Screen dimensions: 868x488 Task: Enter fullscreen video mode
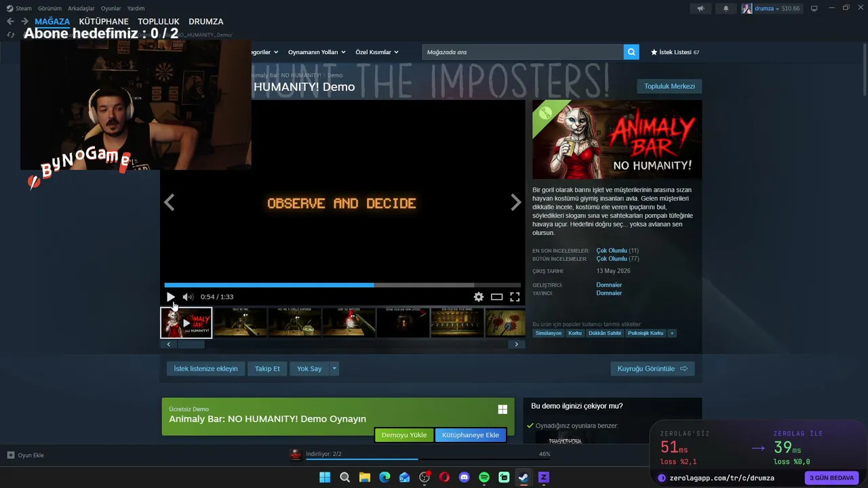[x=515, y=297]
